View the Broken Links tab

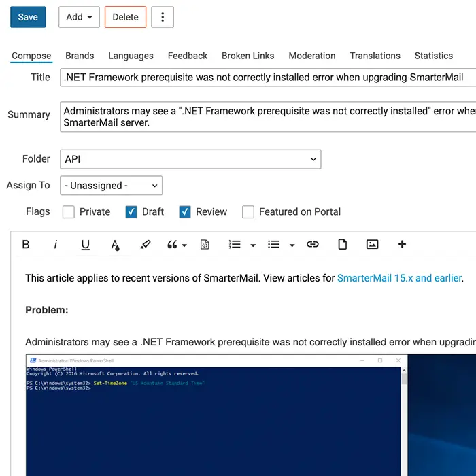click(248, 56)
